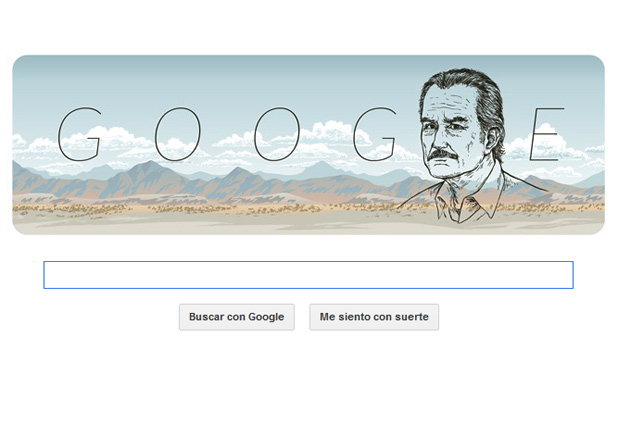Click the large cloud between second O and G
Image resolution: width=618 pixels, height=424 pixels.
pos(331,132)
